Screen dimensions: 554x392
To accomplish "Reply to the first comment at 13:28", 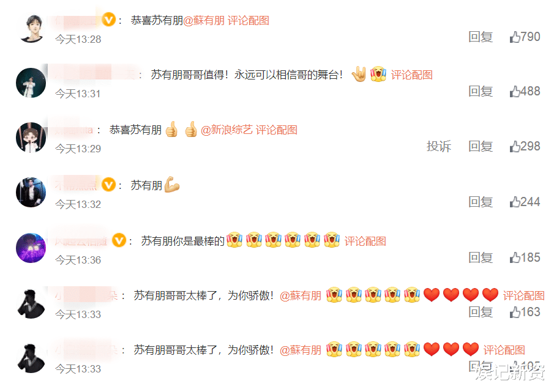I will click(x=481, y=37).
